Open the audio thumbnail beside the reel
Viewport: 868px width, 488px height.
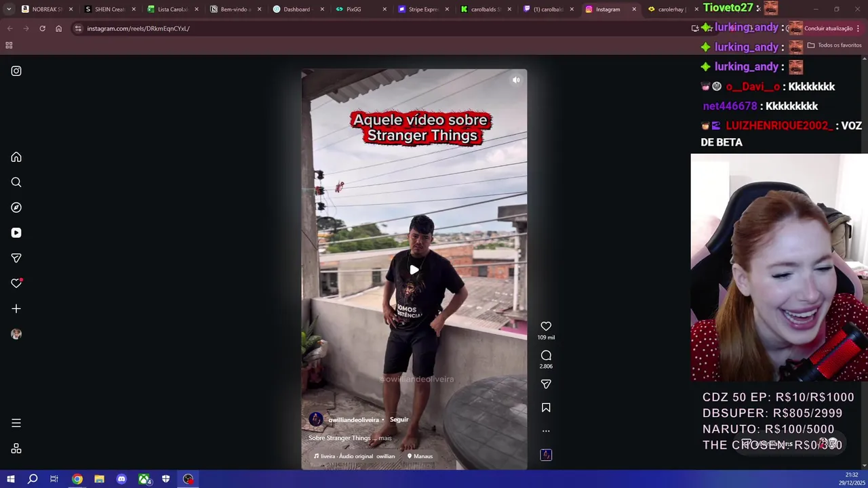(546, 455)
